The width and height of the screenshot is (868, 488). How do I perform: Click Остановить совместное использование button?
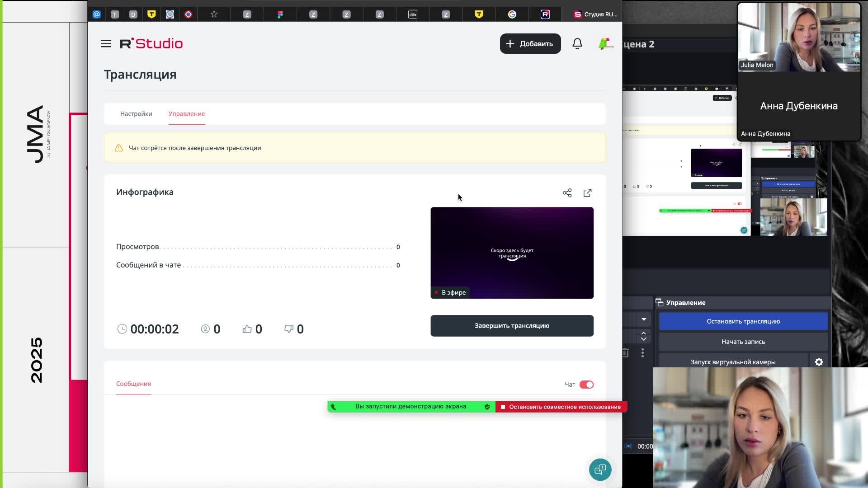(x=561, y=407)
